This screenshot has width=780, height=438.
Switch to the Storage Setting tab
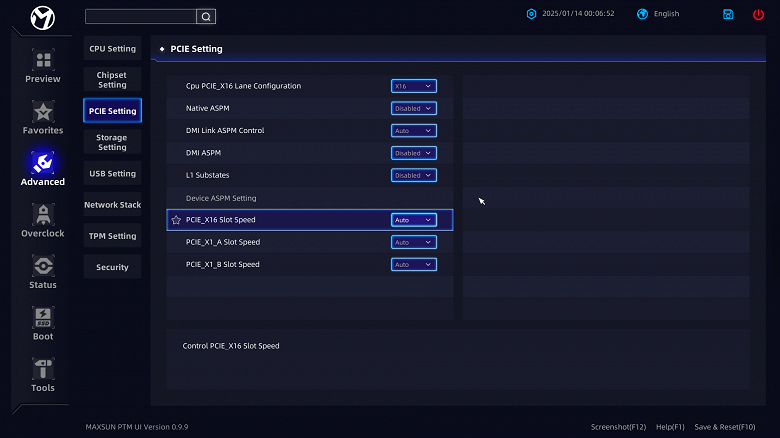coord(112,142)
